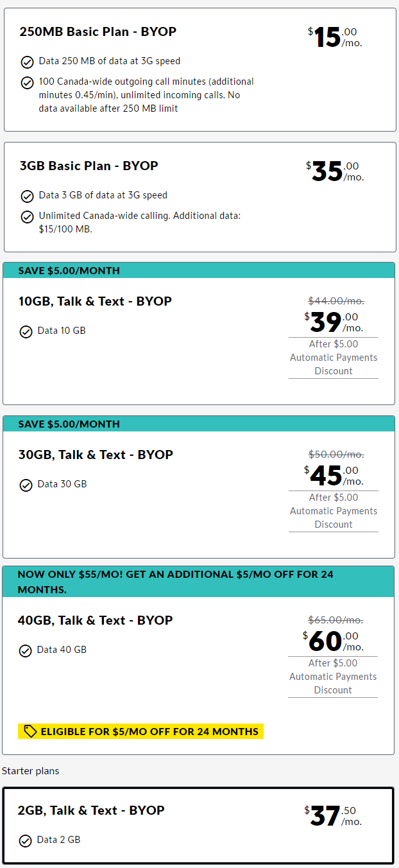Click checkmark icon beside Data 40 GB
The height and width of the screenshot is (868, 399).
tap(25, 651)
